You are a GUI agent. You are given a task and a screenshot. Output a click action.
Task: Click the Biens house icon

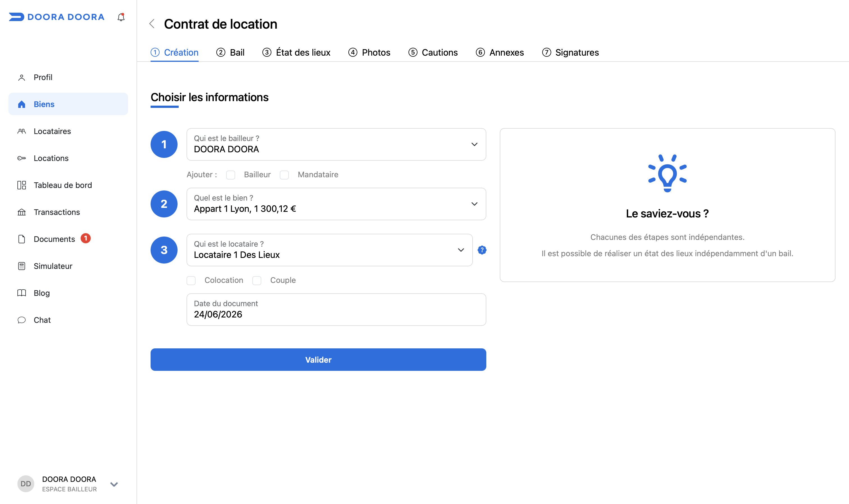tap(22, 104)
